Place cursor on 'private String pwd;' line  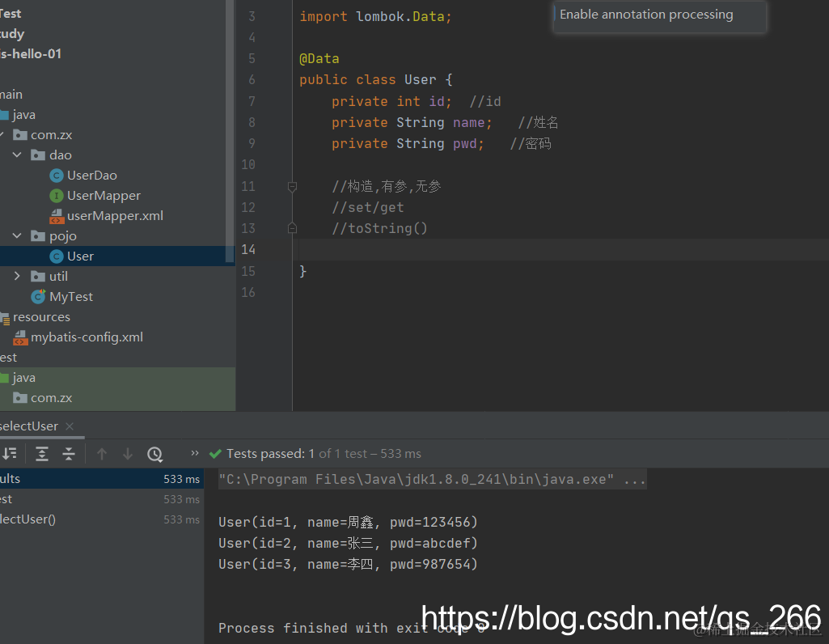point(407,144)
